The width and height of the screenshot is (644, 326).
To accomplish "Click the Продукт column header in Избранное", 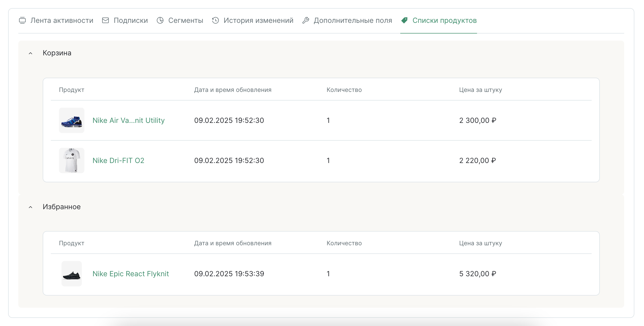I will (x=72, y=243).
